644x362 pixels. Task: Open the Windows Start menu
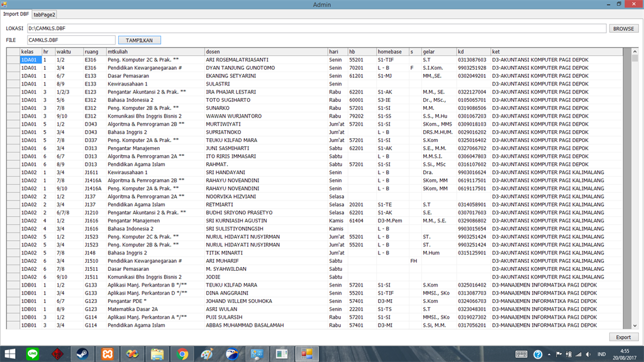[x=10, y=354]
